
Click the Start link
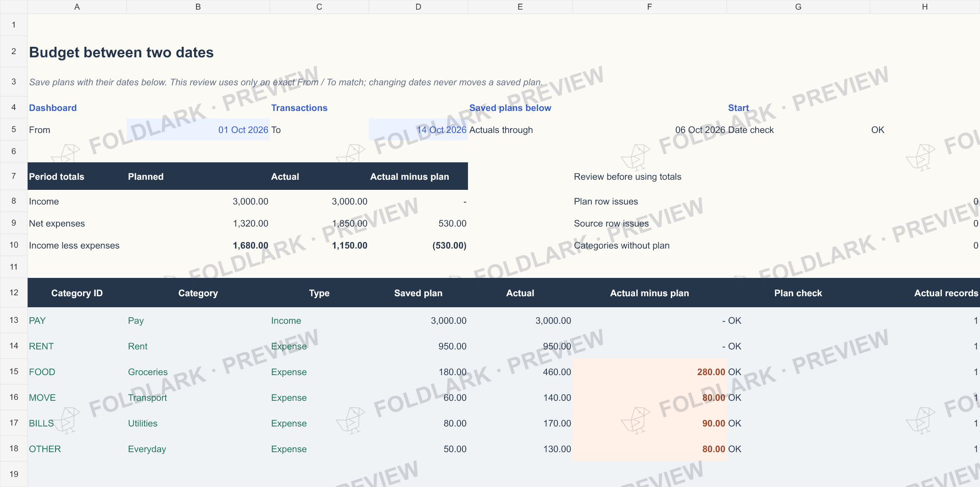tap(738, 108)
